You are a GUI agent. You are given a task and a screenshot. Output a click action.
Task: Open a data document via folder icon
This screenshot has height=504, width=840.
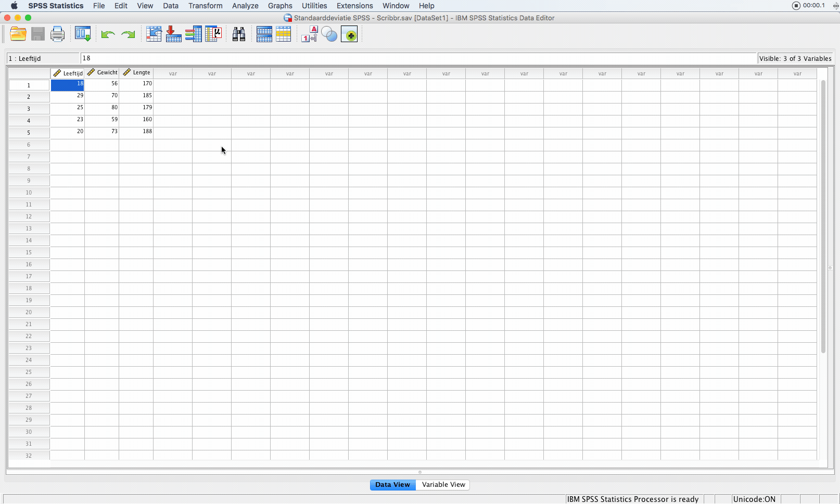18,34
